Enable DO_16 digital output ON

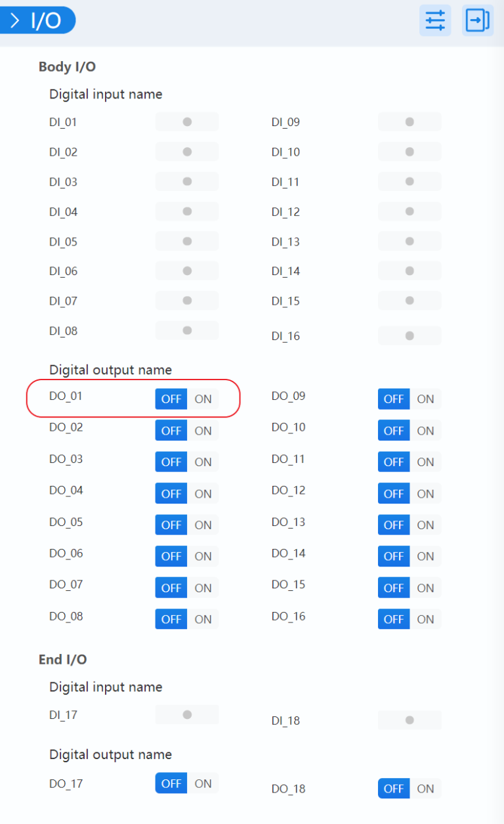pos(425,619)
